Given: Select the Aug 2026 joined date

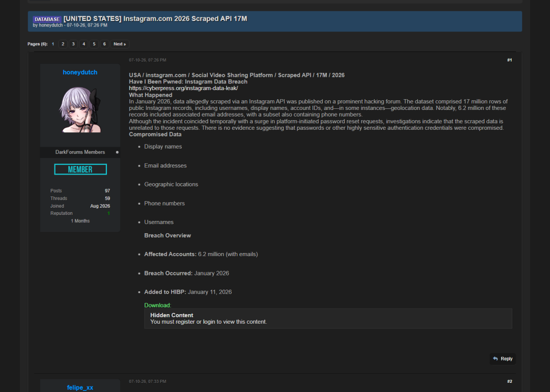Looking at the screenshot, I should [100, 206].
